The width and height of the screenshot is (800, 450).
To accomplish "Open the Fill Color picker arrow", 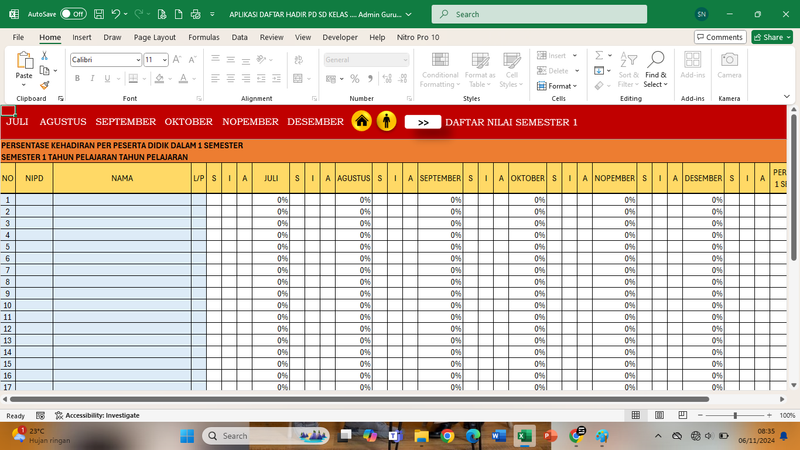I will [x=170, y=79].
